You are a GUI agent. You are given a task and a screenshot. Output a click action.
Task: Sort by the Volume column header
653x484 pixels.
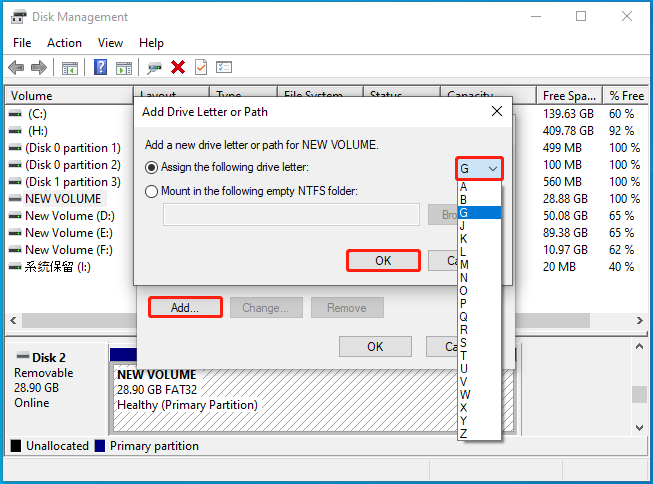(69, 96)
